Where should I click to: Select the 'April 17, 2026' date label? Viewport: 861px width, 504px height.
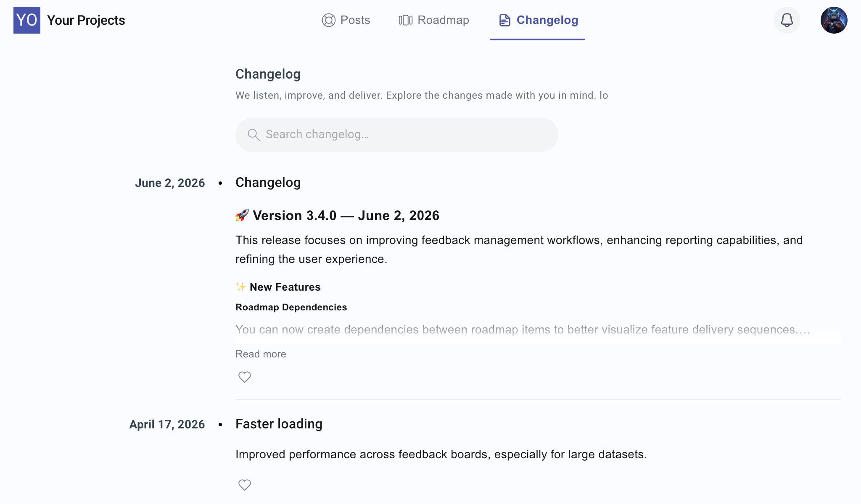(167, 425)
